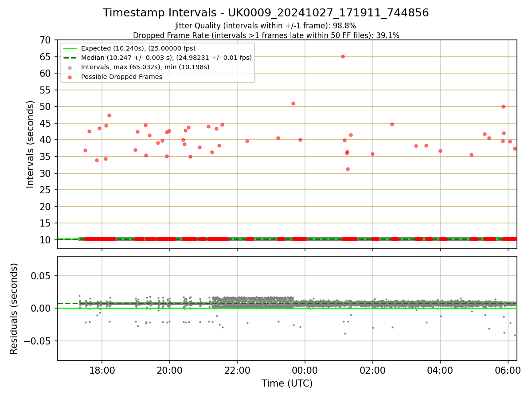Viewport: 532px width, 399px height.
Task: Click the 'Time (UTC)' x-axis label
Action: point(287,383)
